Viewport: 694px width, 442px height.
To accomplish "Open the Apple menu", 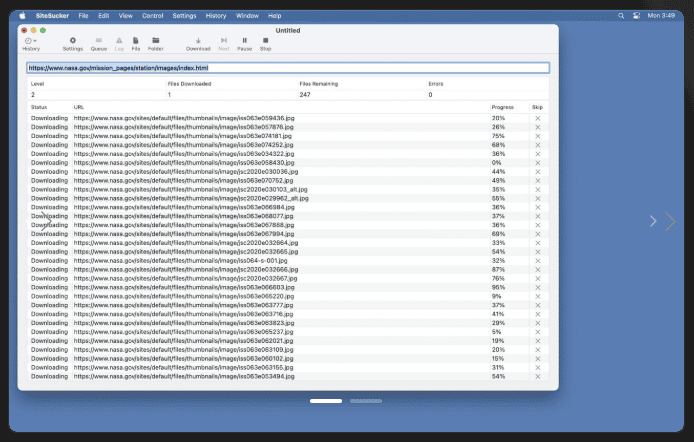I will 22,15.
